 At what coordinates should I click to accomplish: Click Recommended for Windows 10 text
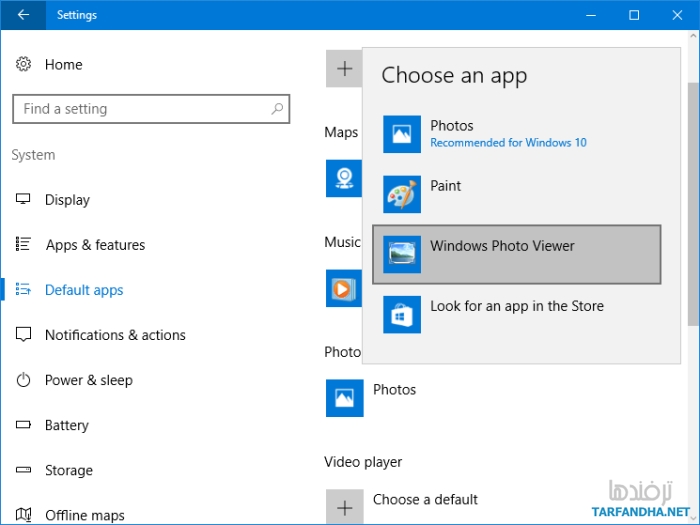coord(508,142)
